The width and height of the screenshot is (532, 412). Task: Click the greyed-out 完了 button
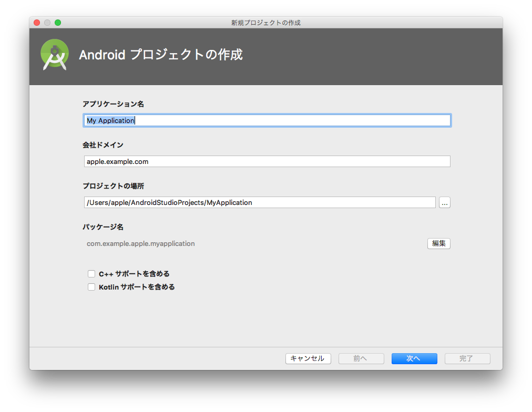click(467, 358)
